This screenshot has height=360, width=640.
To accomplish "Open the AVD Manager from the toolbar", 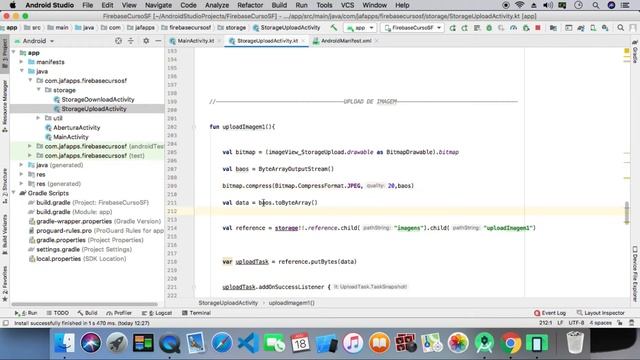I will click(x=593, y=28).
